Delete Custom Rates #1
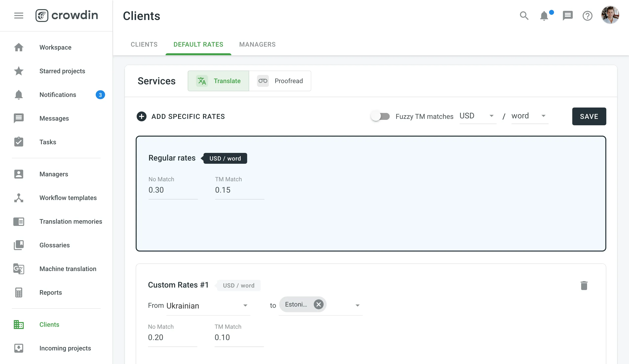 click(584, 285)
